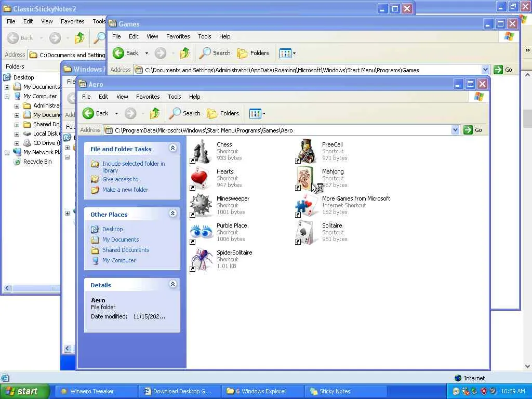The image size is (532, 399).
Task: Collapse Details panel
Action: (172, 284)
